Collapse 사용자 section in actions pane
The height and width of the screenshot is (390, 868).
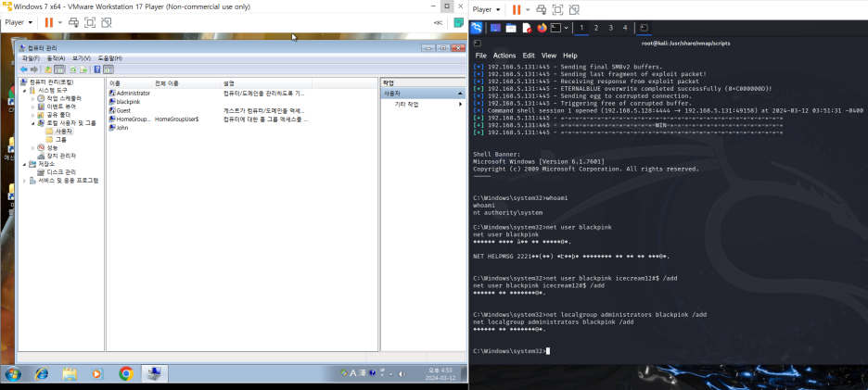pos(460,94)
